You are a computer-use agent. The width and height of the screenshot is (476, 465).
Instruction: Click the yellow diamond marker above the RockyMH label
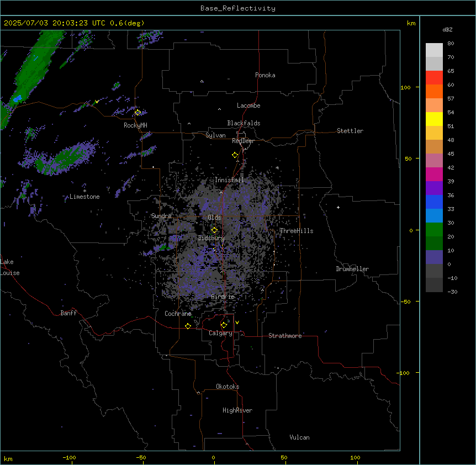coord(137,112)
